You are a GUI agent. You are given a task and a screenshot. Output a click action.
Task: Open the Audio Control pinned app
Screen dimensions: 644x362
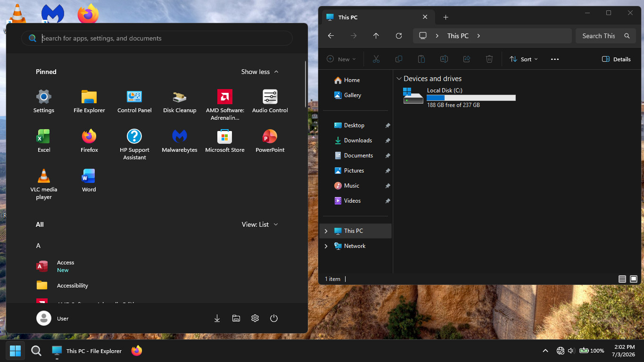tap(270, 101)
